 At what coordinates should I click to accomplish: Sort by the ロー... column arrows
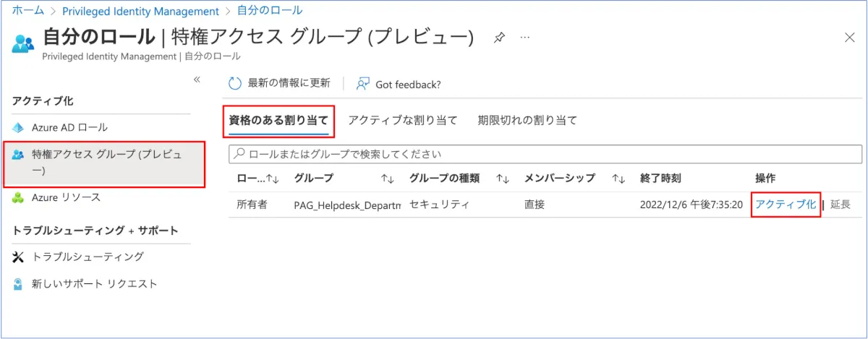point(273,178)
